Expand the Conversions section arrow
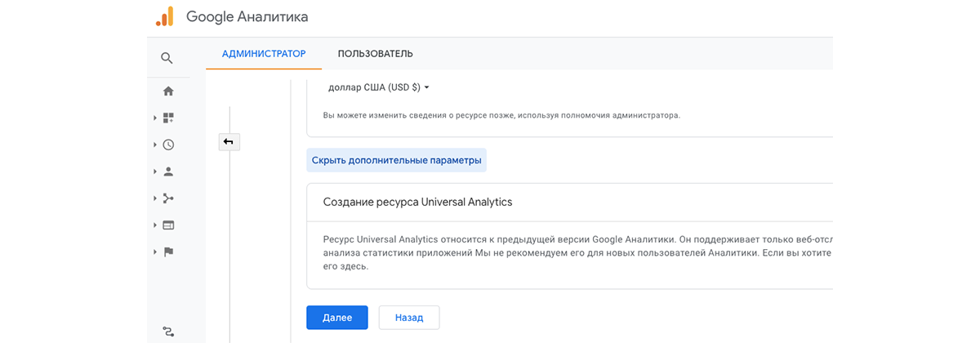 tap(155, 252)
